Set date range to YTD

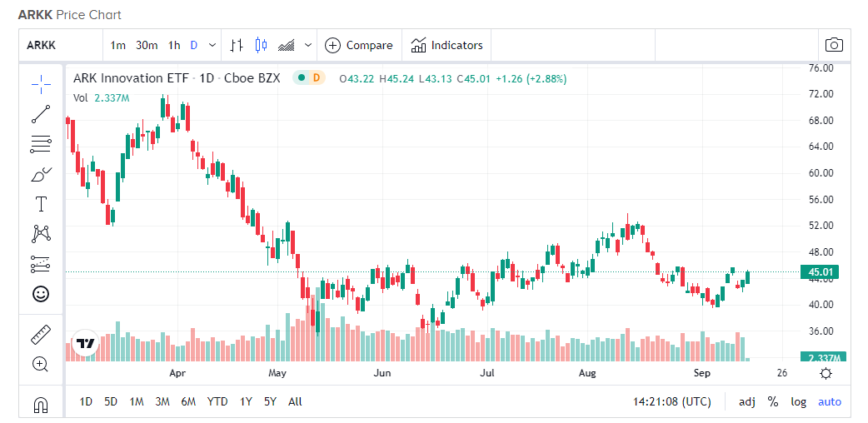(x=217, y=402)
